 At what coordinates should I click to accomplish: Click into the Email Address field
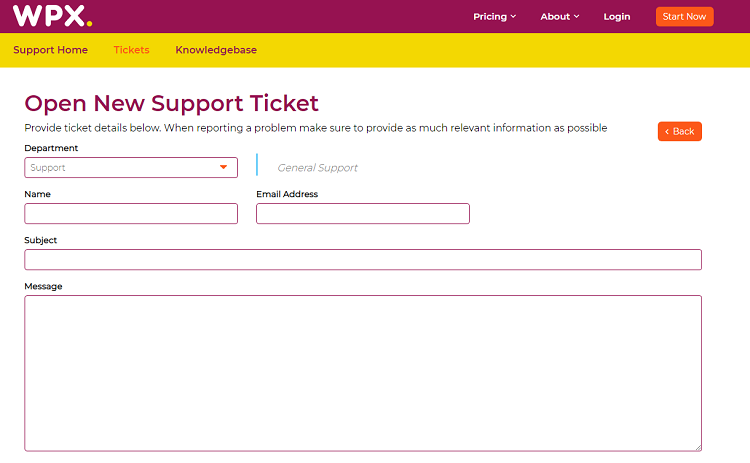click(363, 213)
